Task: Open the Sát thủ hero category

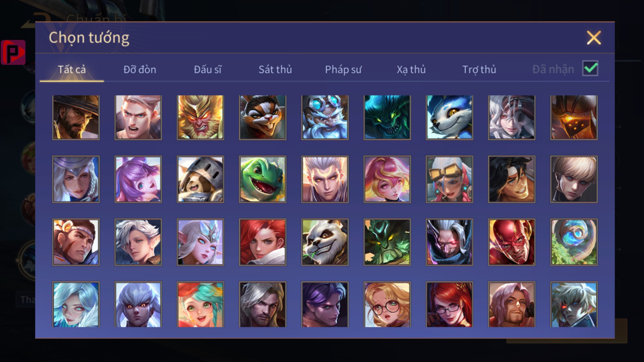Action: 275,70
